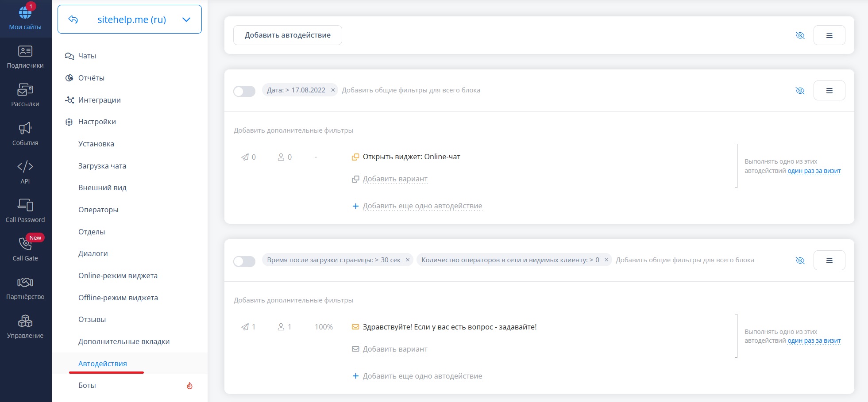Viewport: 868px width, 402px height.
Task: Open the Боты menu item
Action: click(x=87, y=385)
